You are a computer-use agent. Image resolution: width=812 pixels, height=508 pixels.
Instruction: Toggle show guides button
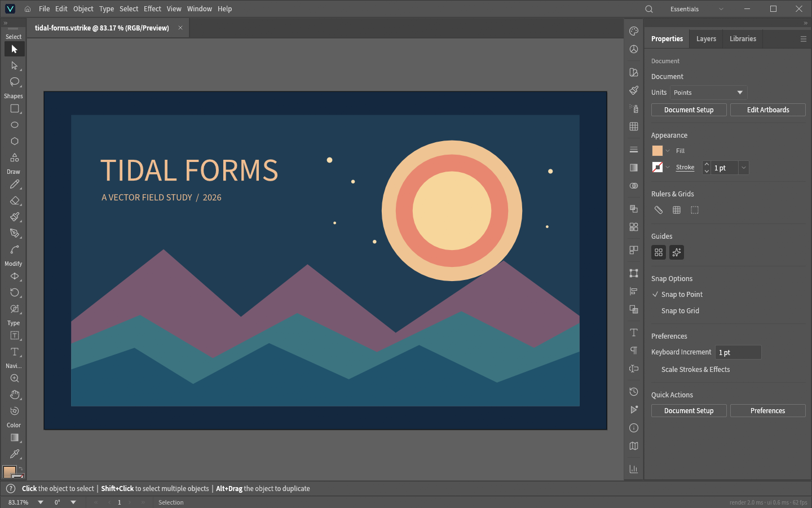[659, 252]
